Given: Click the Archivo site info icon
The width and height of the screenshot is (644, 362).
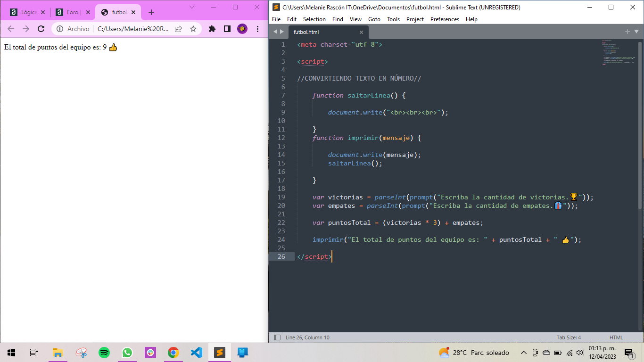Looking at the screenshot, I should 60,29.
